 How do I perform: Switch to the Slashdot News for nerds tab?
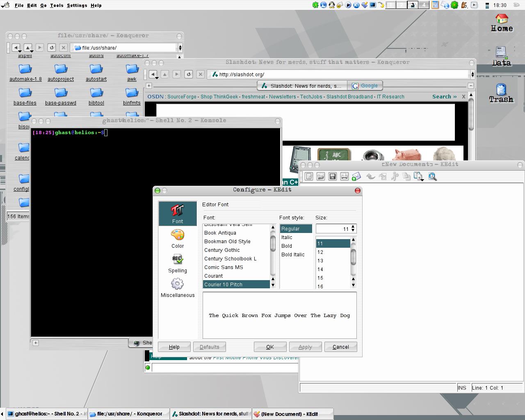click(x=302, y=86)
